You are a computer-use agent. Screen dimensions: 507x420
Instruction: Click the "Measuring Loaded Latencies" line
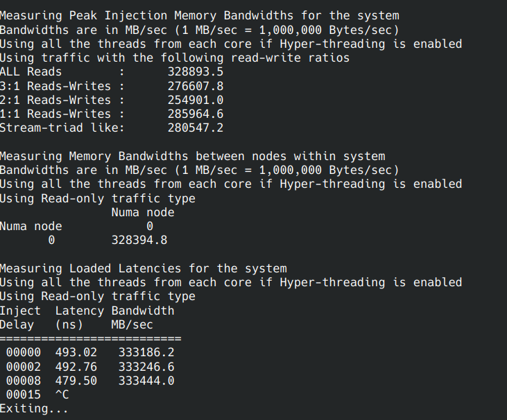tap(143, 268)
